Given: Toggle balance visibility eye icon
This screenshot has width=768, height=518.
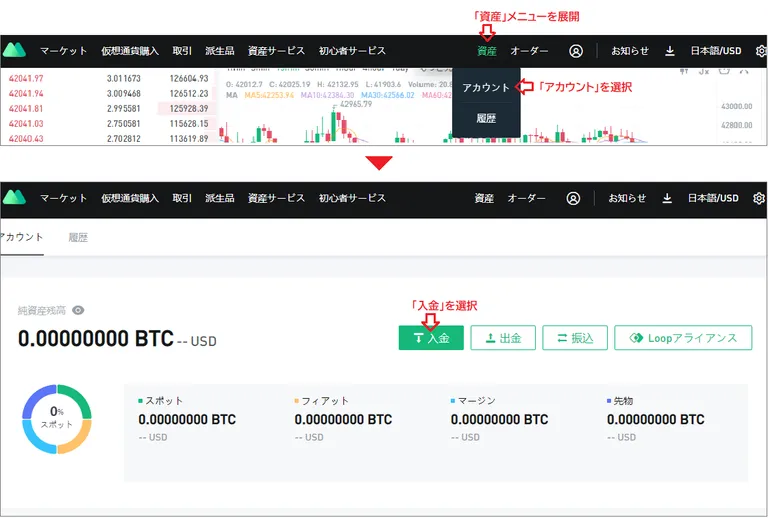Looking at the screenshot, I should [x=78, y=310].
